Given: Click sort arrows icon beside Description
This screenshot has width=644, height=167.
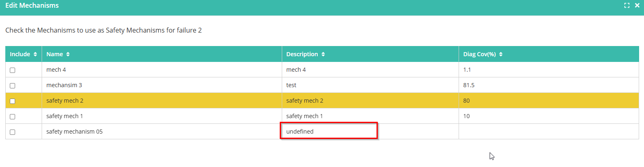Looking at the screenshot, I should (323, 54).
